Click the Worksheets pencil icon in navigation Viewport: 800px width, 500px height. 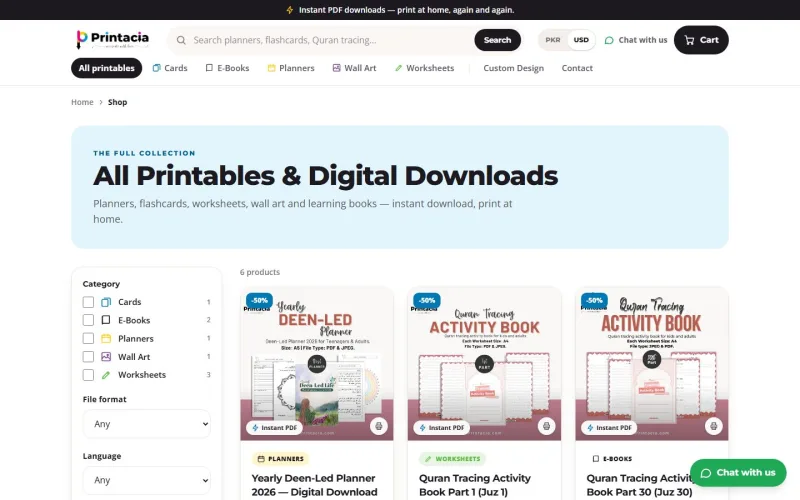click(398, 68)
